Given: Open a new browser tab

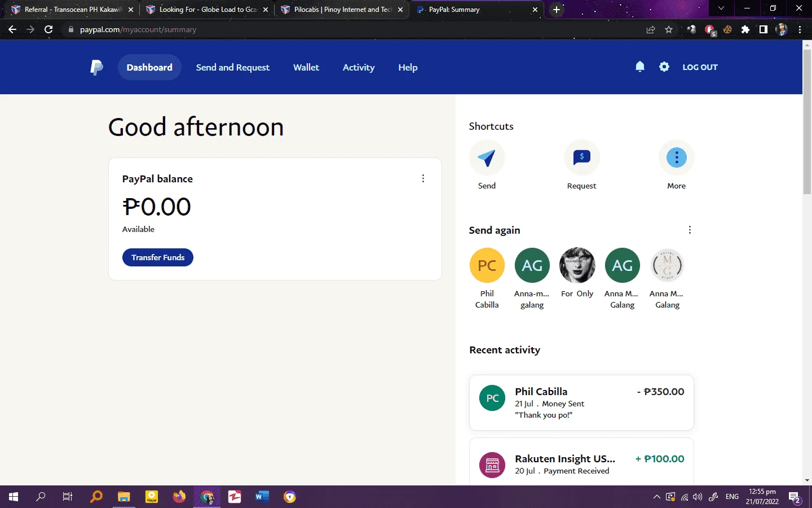Looking at the screenshot, I should pyautogui.click(x=557, y=10).
